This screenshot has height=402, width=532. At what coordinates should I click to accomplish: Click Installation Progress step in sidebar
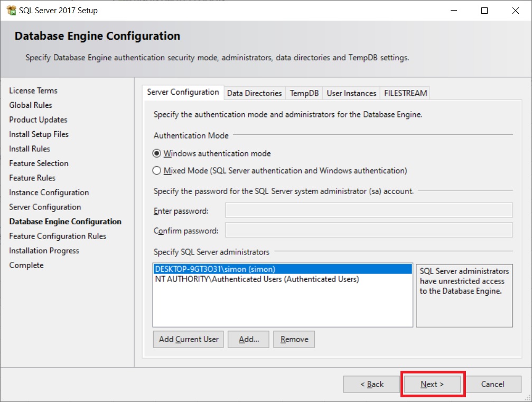[x=44, y=251]
